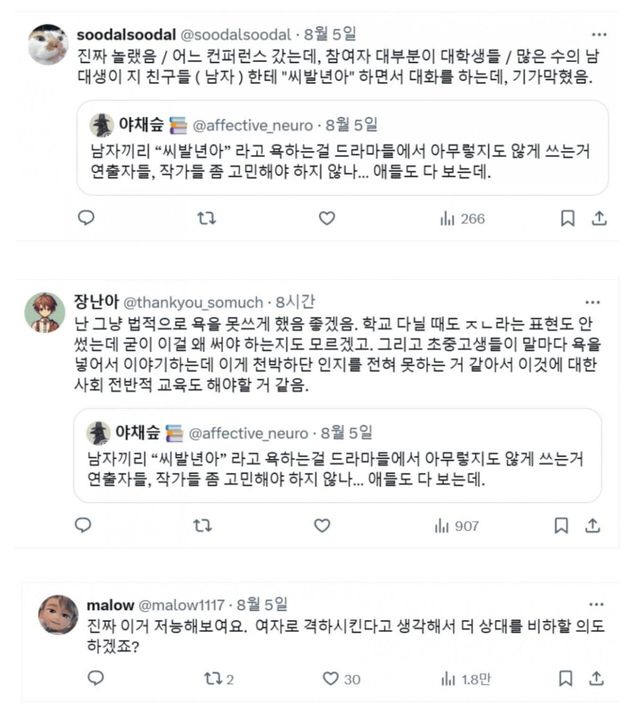This screenshot has height=725, width=640.
Task: Retweet malow's post with 2 retweets
Action: 218,679
